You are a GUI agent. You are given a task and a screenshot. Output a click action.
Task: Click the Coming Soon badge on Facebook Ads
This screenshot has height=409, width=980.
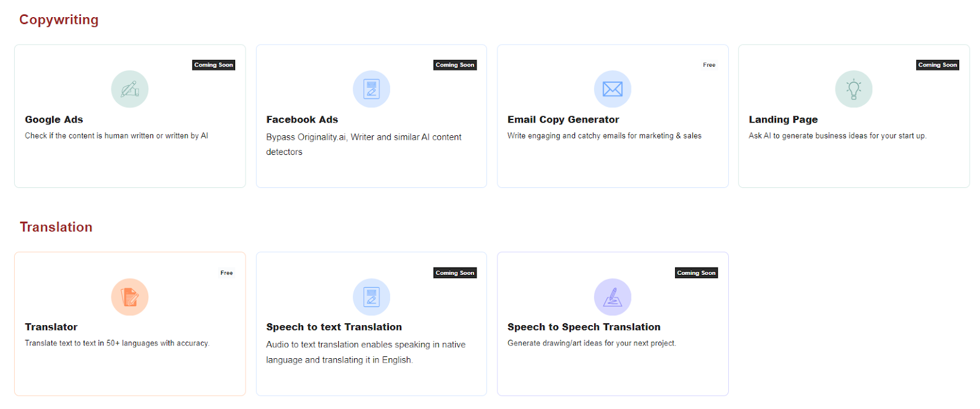point(455,65)
